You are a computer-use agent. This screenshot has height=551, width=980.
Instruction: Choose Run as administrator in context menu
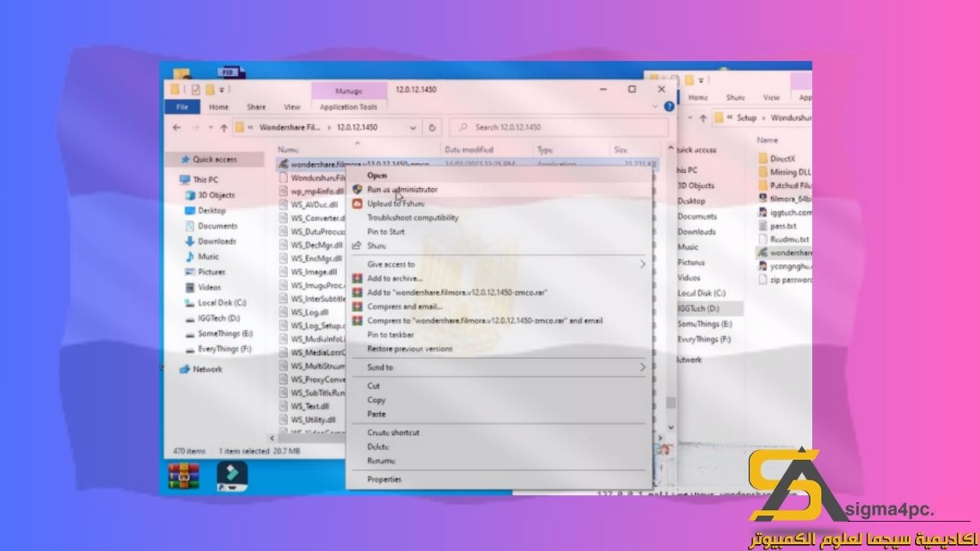click(x=402, y=189)
